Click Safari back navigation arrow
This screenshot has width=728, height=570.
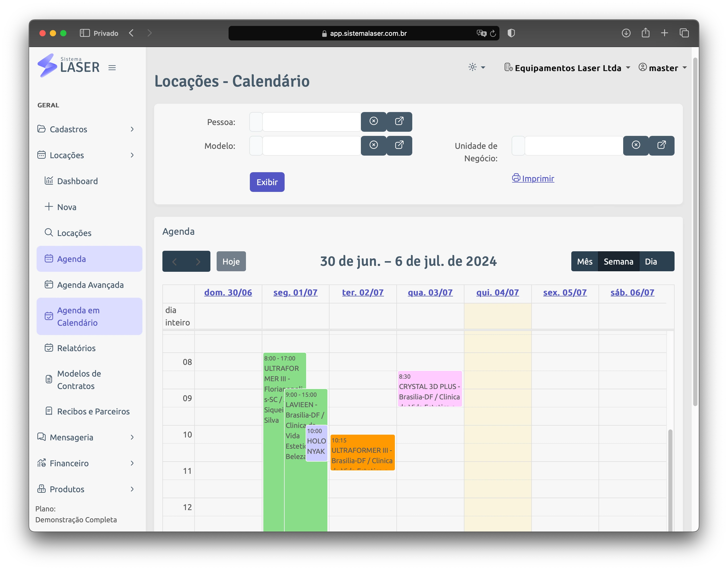(x=132, y=33)
